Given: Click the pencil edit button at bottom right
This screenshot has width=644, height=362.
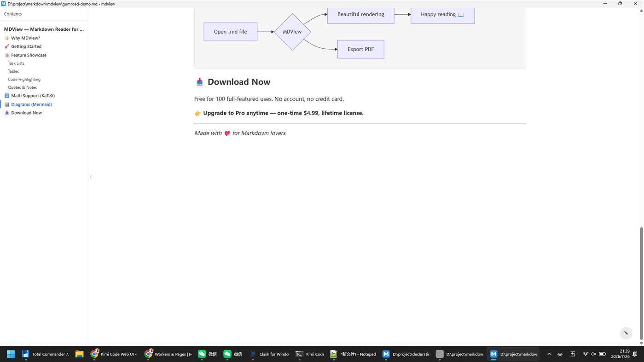Looking at the screenshot, I should (x=626, y=333).
